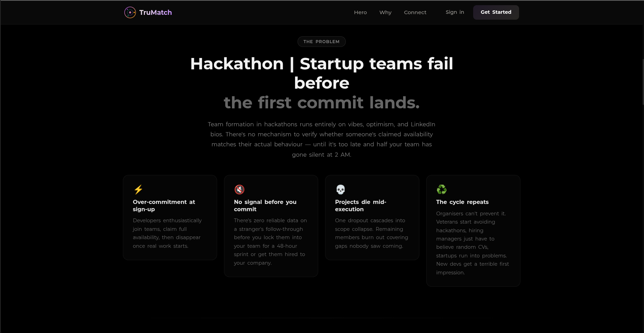Click the lightning bolt over-commitment icon

click(138, 189)
